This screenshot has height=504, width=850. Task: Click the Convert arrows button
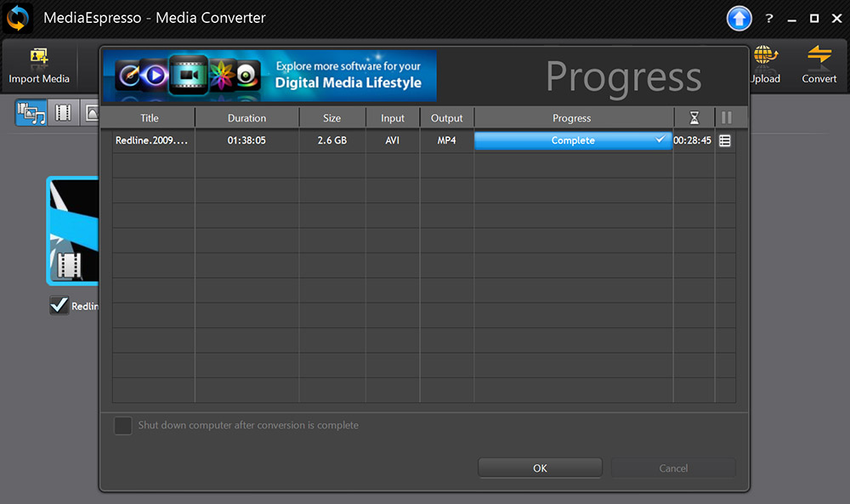point(819,65)
